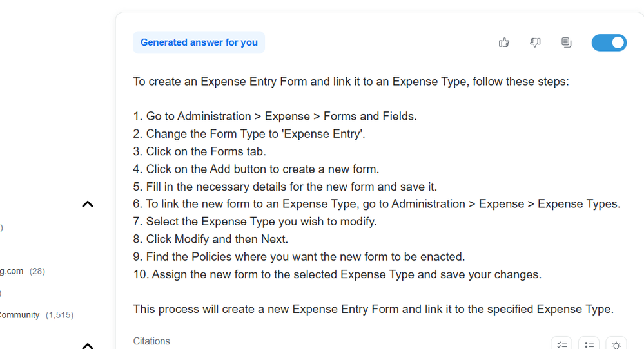Click the intro sentence about Expense Entry Form
Image resolution: width=644 pixels, height=349 pixels.
tap(351, 82)
